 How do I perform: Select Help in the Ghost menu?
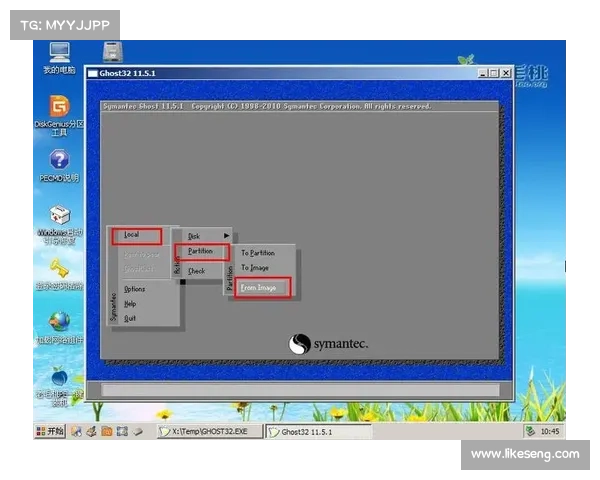[130, 304]
